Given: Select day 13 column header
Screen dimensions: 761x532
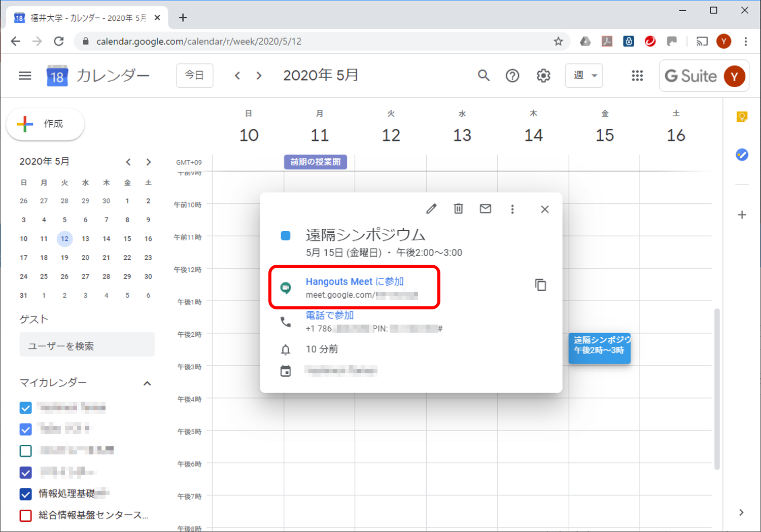Looking at the screenshot, I should [x=462, y=135].
